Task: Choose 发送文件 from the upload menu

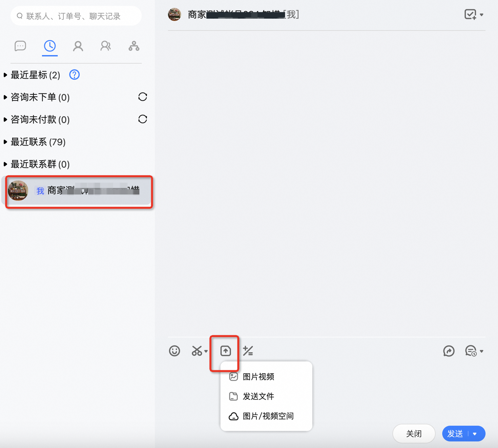Action: pyautogui.click(x=266, y=396)
